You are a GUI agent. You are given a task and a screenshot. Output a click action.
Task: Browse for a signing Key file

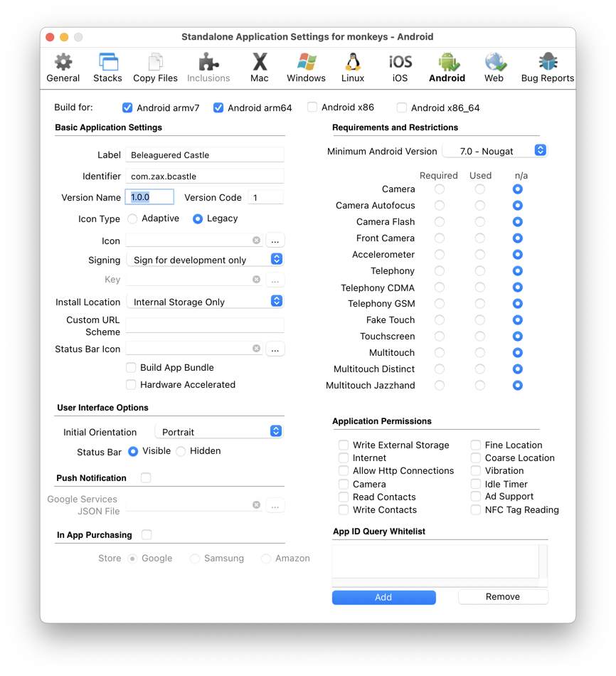275,280
